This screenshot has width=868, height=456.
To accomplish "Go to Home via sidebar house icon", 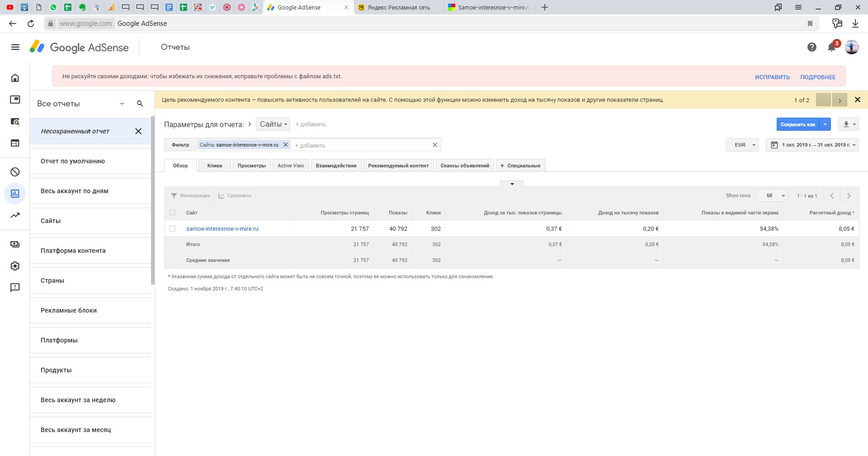I will tap(15, 78).
